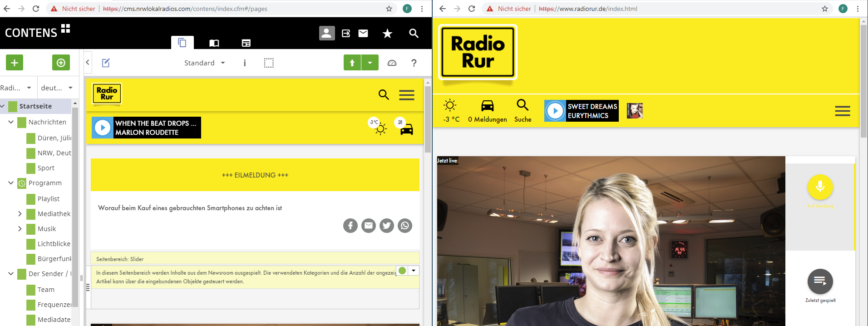The width and height of the screenshot is (868, 326).
Task: Open the hamburger menu on Radio Rur site
Action: click(842, 111)
